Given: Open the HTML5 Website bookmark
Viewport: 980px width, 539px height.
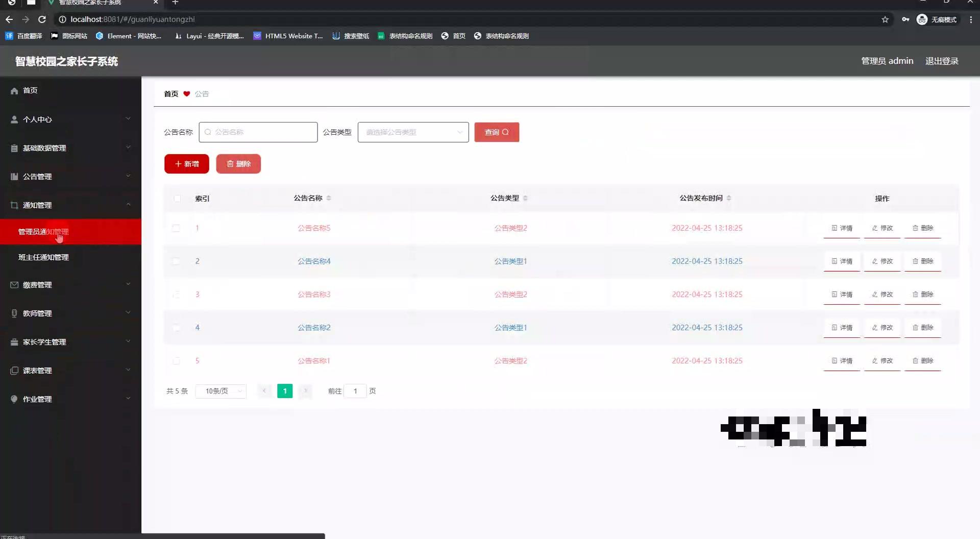Looking at the screenshot, I should pyautogui.click(x=288, y=36).
